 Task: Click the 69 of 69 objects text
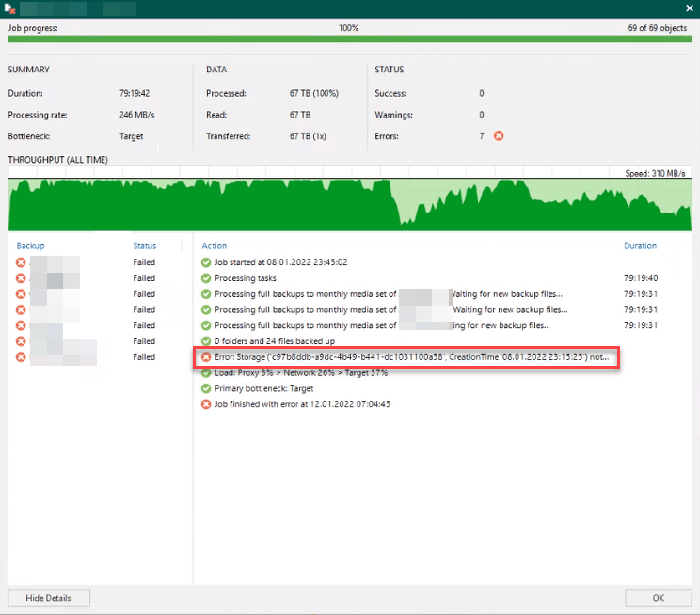[x=657, y=28]
